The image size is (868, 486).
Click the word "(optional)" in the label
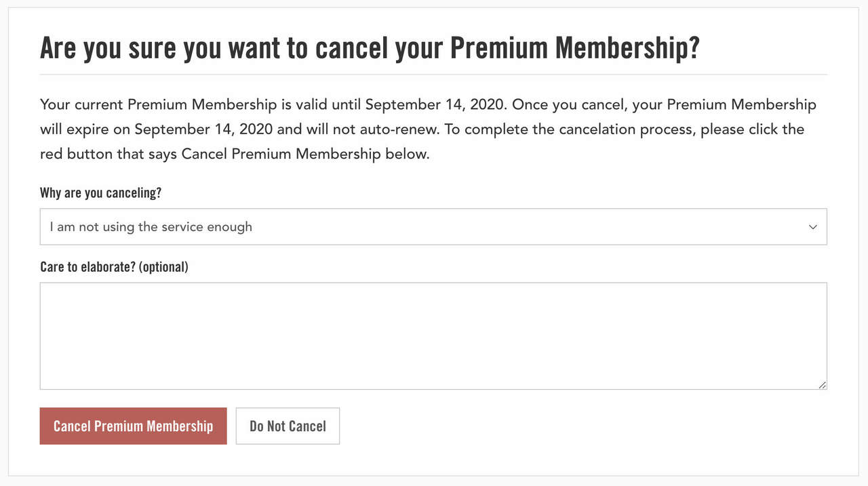pos(163,266)
